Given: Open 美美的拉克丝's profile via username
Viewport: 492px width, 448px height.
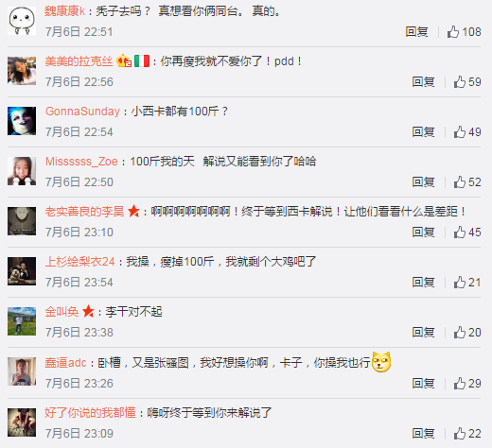Looking at the screenshot, I should click(x=79, y=61).
